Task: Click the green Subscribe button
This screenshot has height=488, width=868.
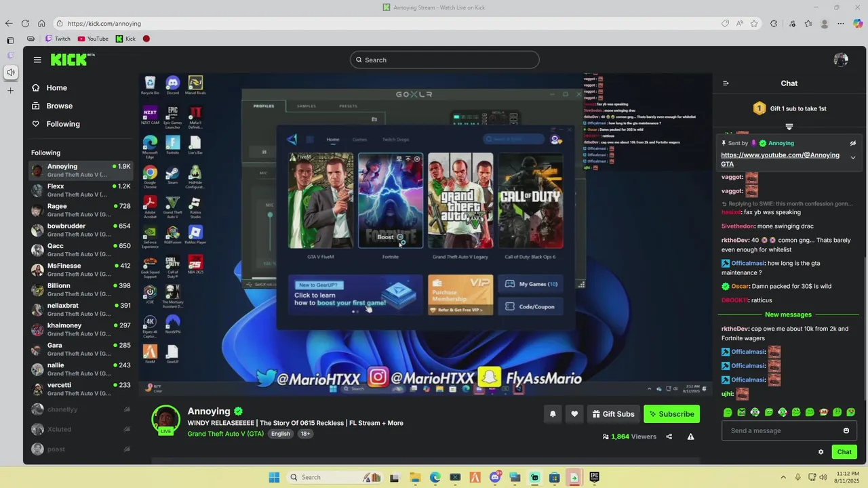Action: [671, 414]
